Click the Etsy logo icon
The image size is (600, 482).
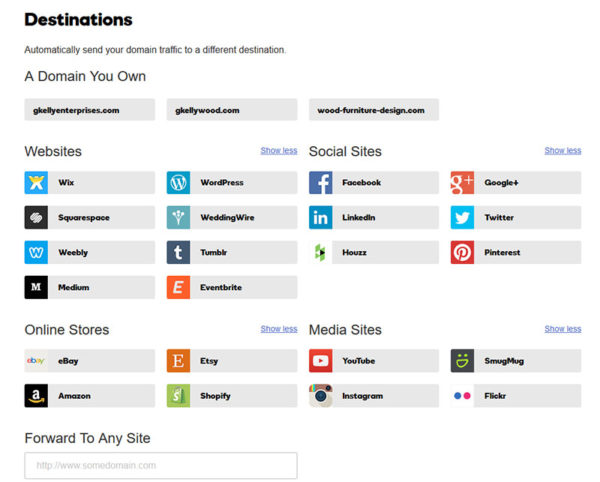pos(178,361)
